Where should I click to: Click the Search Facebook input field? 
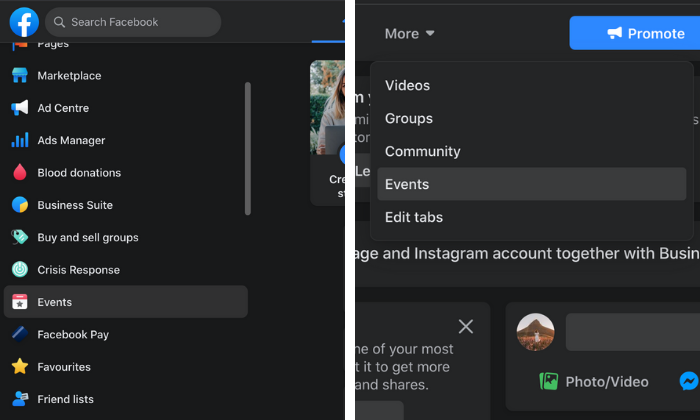[133, 22]
